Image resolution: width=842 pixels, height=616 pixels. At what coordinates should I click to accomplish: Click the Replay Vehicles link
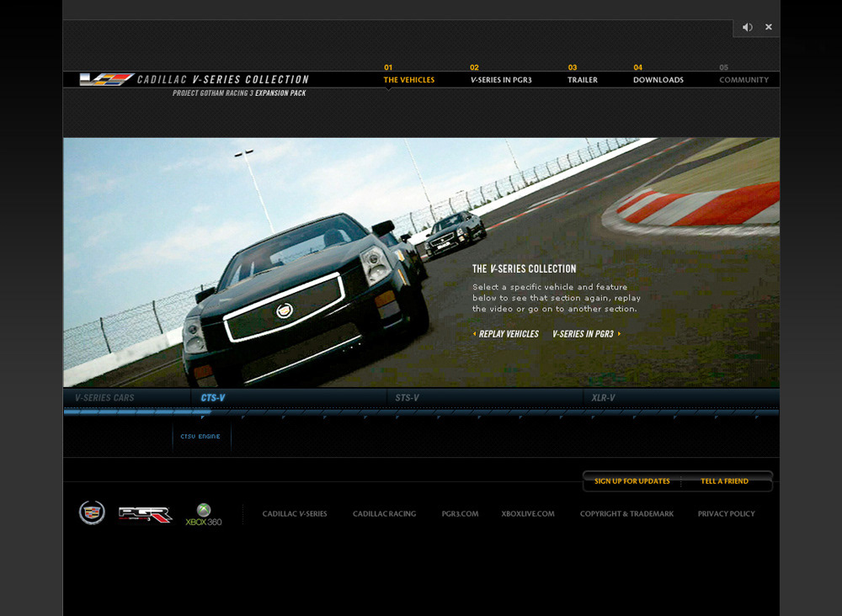(x=506, y=334)
